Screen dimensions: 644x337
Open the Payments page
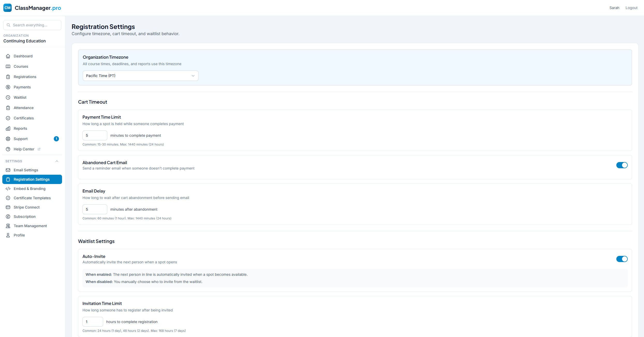click(22, 87)
